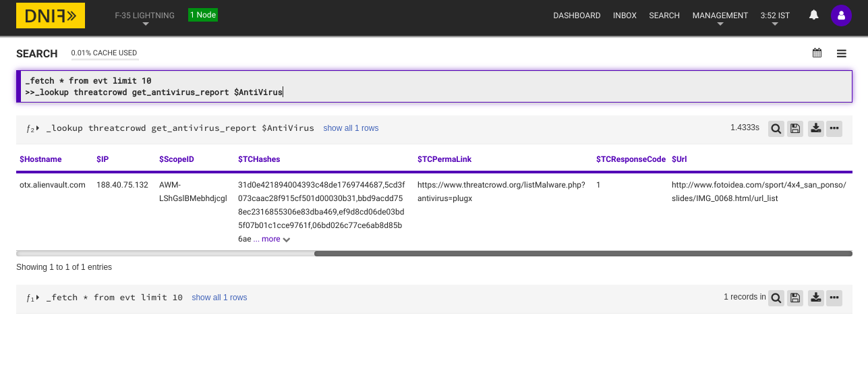The width and height of the screenshot is (868, 392).
Task: Click the magnifier icon in the _fetch evt row
Action: [x=776, y=298]
